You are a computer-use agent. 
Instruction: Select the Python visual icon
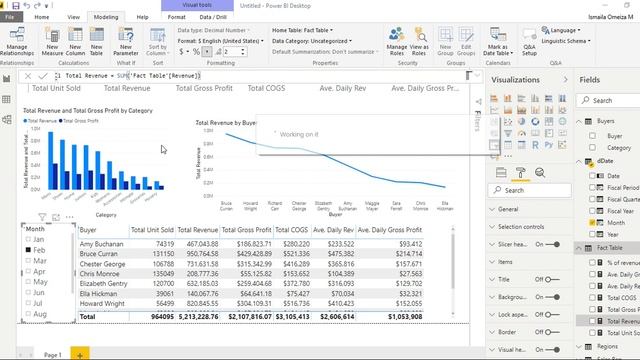[x=549, y=145]
